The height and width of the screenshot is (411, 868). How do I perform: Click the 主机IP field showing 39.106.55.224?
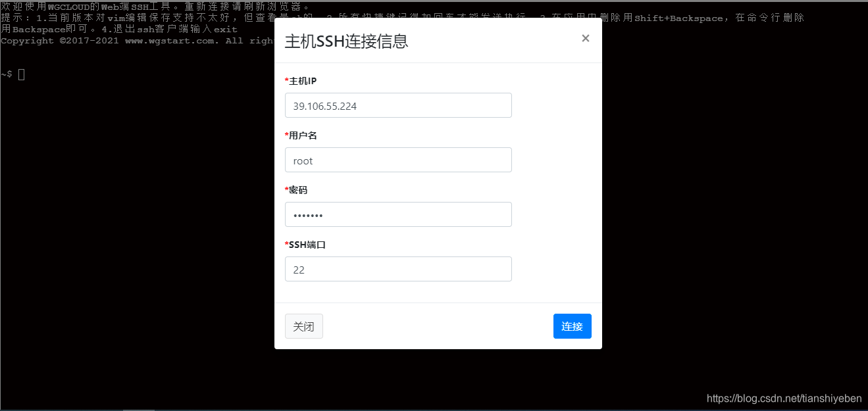(x=398, y=105)
